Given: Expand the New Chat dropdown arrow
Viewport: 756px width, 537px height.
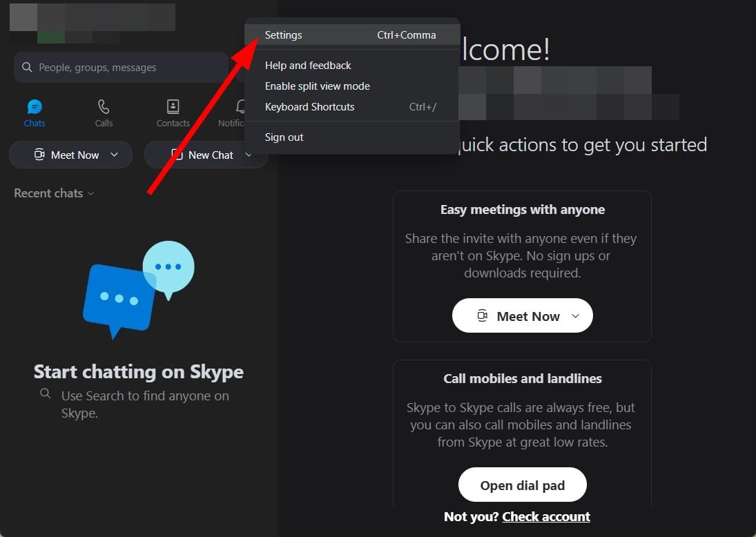Looking at the screenshot, I should (249, 155).
